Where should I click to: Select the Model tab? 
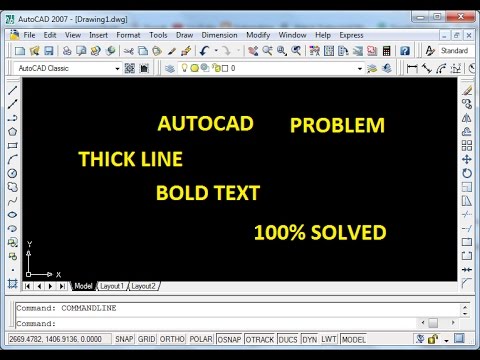point(83,286)
